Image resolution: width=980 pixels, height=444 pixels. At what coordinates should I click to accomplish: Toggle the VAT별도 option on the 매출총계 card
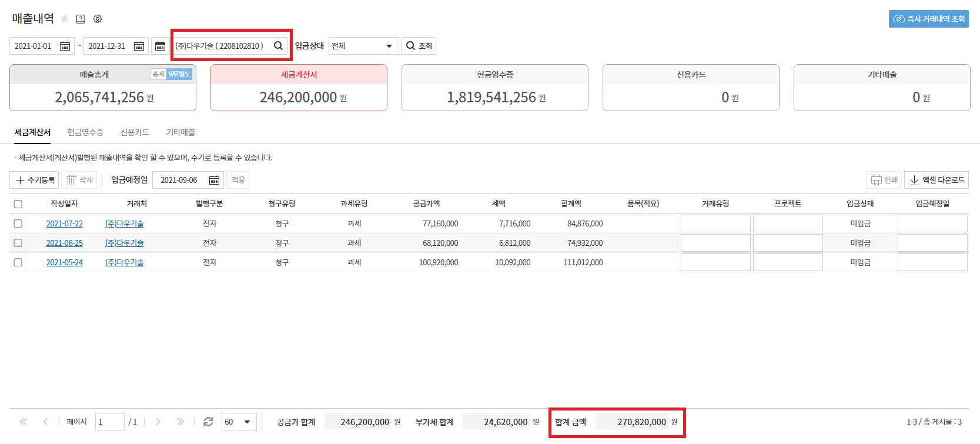[179, 74]
